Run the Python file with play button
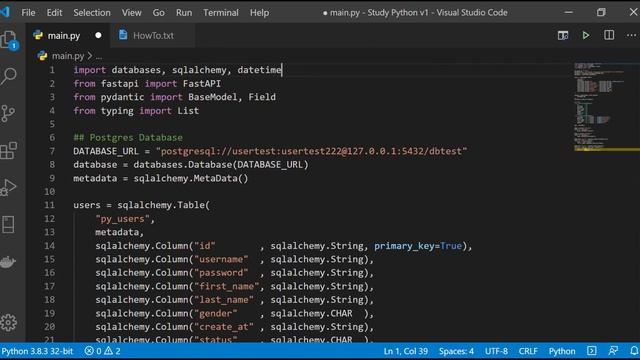Screen dimensions: 640x360 [586, 36]
